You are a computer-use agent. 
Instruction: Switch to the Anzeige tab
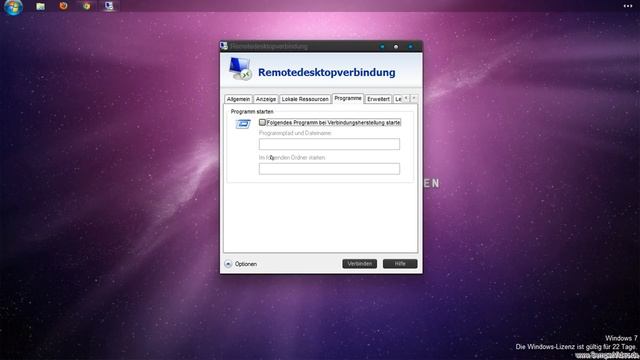[x=266, y=99]
